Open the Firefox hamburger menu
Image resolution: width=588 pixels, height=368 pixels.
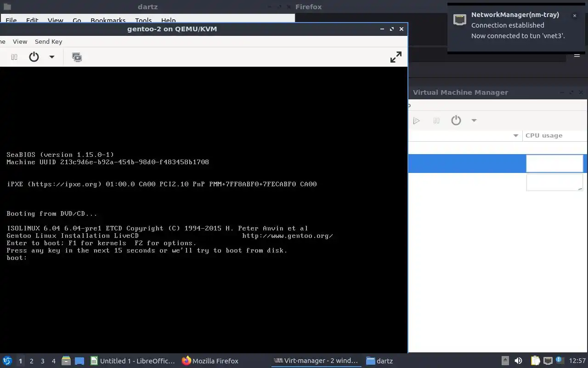point(577,56)
